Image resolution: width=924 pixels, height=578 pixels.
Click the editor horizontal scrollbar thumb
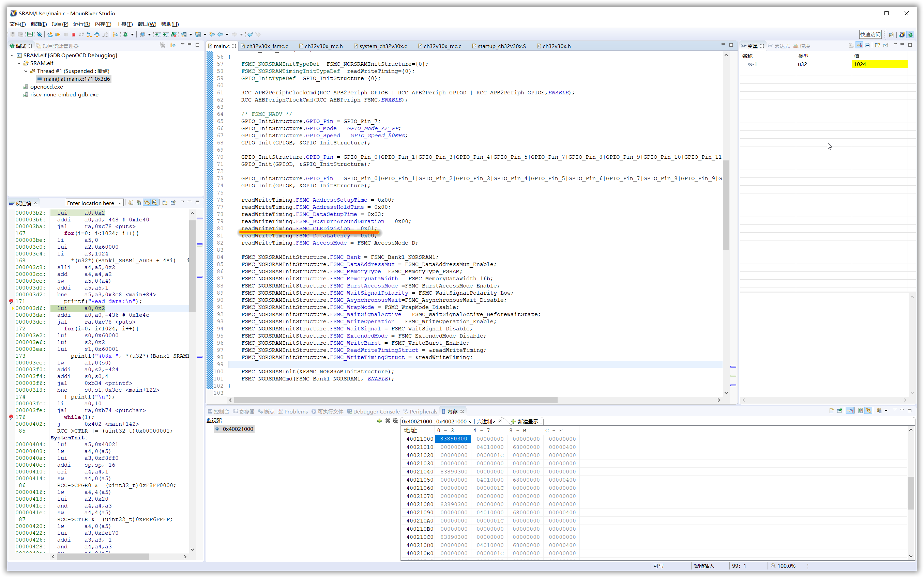(395, 400)
